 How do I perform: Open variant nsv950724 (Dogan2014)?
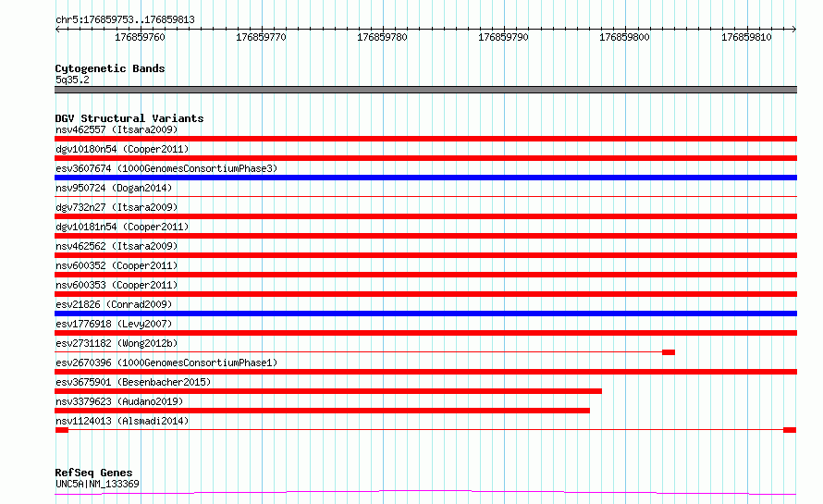pos(114,188)
